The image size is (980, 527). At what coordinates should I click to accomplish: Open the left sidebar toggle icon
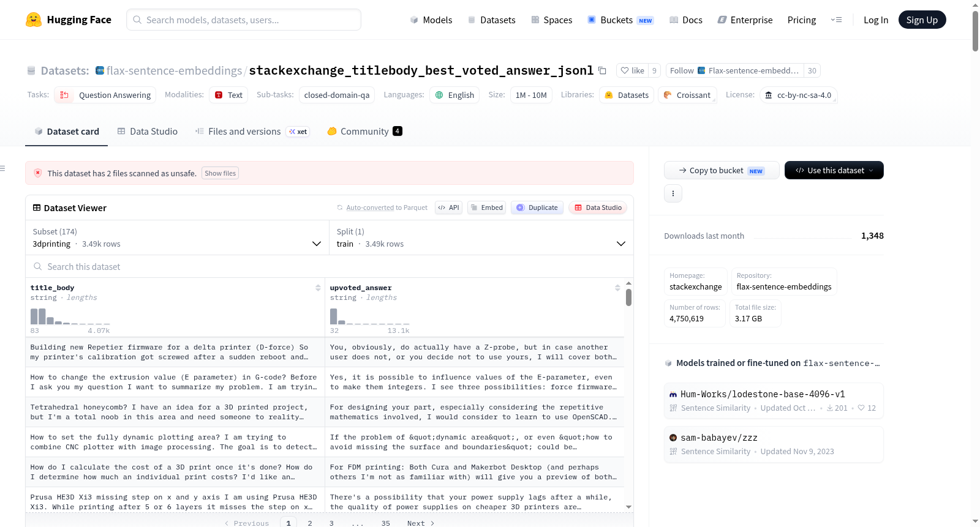click(2, 168)
